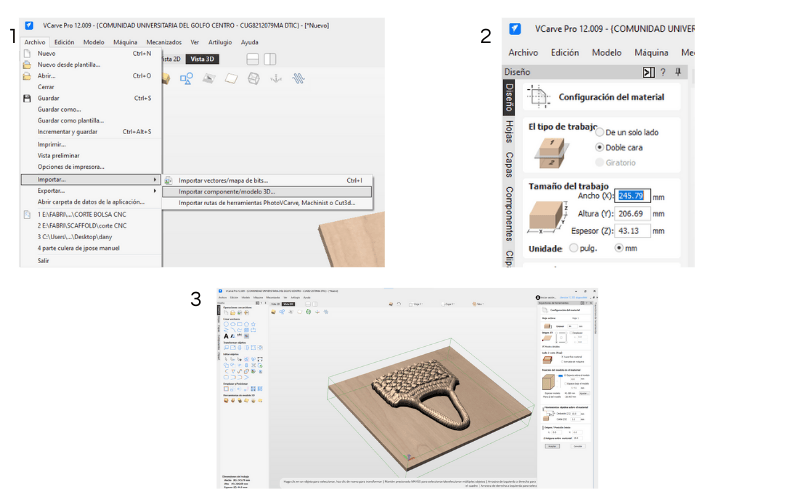This screenshot has height=500, width=800.
Task: Click the vertical split view icon
Action: 272,59
